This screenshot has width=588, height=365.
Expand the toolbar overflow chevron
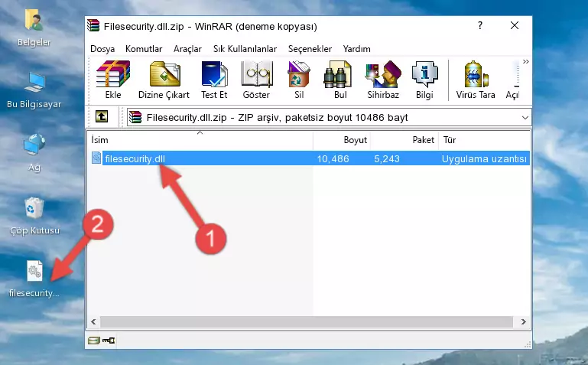[526, 61]
